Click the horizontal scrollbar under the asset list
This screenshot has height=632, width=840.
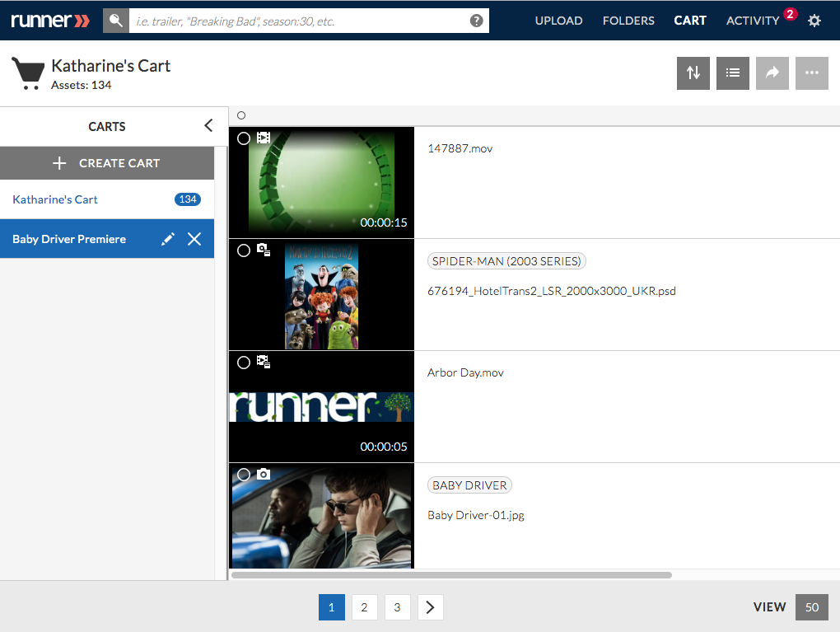pyautogui.click(x=451, y=575)
